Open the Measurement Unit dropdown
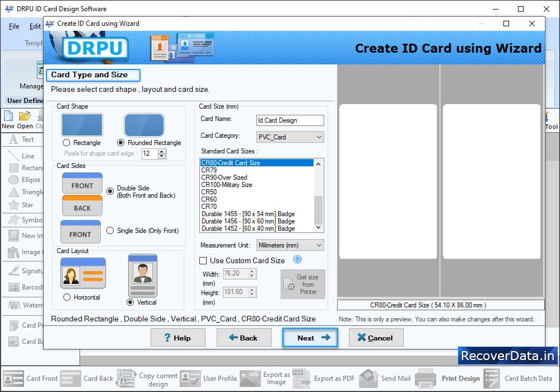Screen dimensions: 560x392 [290, 245]
